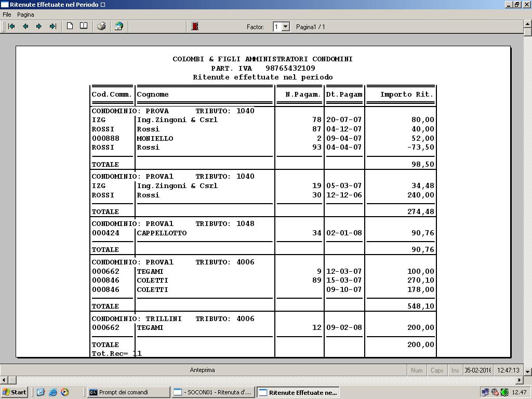
Task: Click Tot.Rec= 11 footer text
Action: (x=117, y=353)
